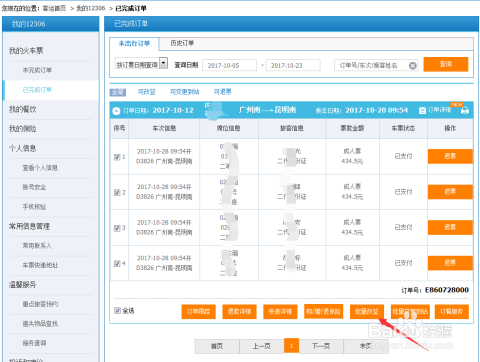Select the 可改签 filter
This screenshot has height=362, width=480.
147,92
